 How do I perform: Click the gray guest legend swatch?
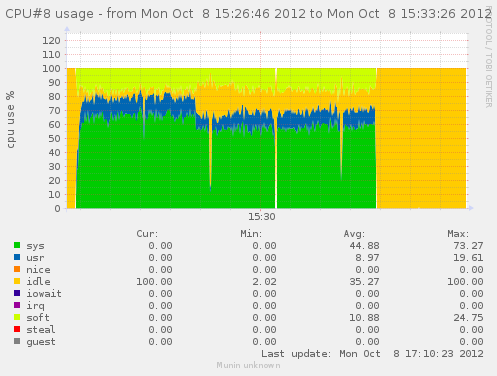[17, 341]
